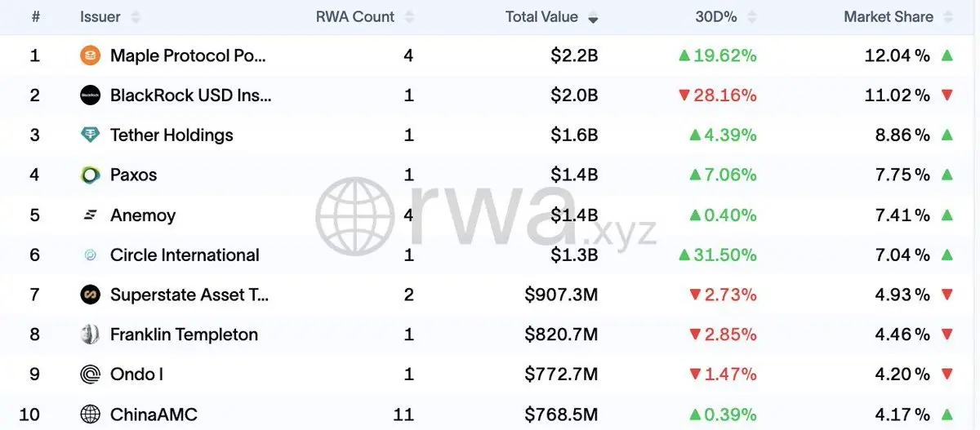Sort by the Market Share column arrows

[x=948, y=17]
